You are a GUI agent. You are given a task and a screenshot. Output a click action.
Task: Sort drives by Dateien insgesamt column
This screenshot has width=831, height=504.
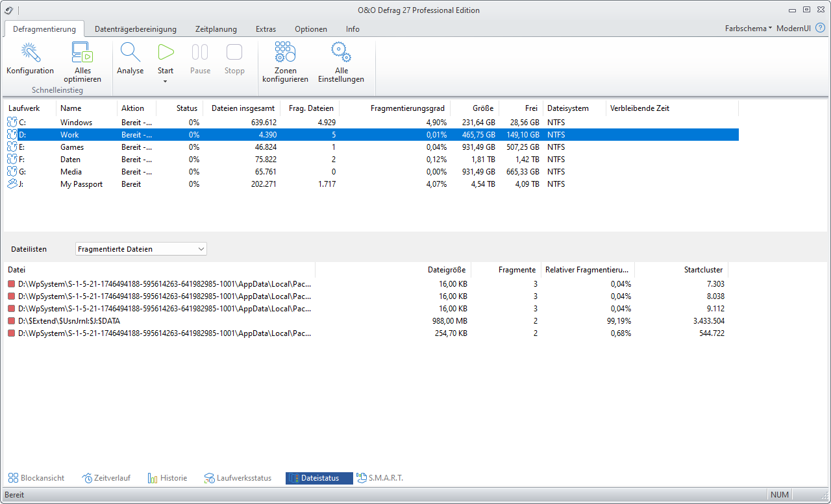242,108
